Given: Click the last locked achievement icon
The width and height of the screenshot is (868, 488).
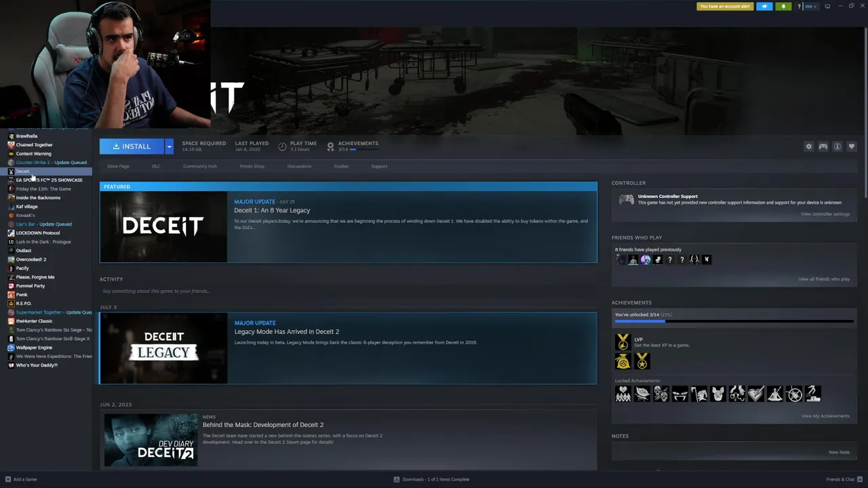Looking at the screenshot, I should click(813, 394).
